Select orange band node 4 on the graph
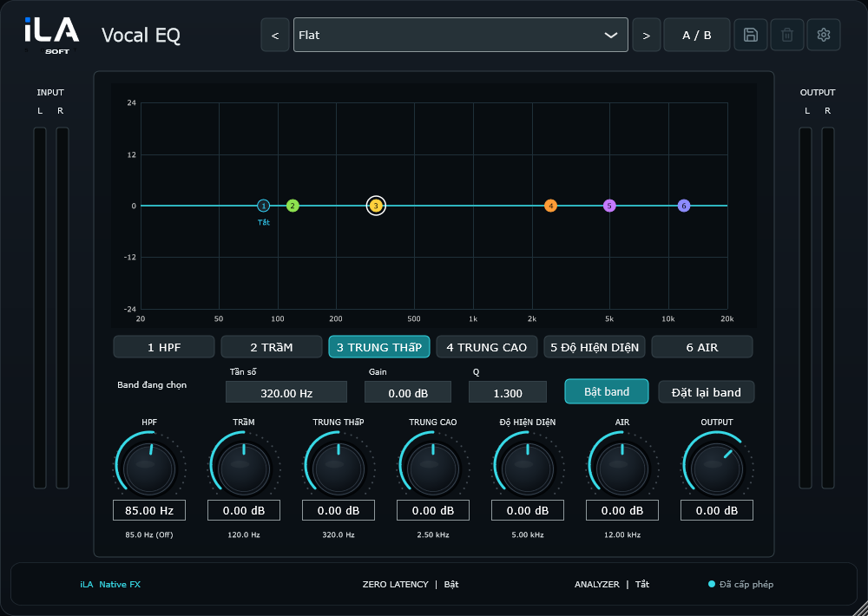 [550, 206]
